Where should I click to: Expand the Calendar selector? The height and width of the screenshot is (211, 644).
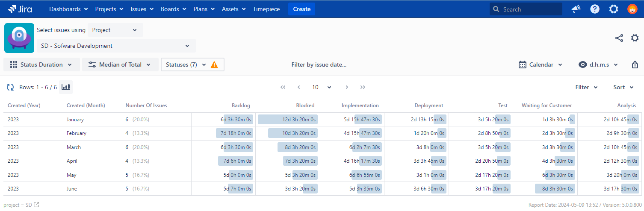tap(541, 64)
